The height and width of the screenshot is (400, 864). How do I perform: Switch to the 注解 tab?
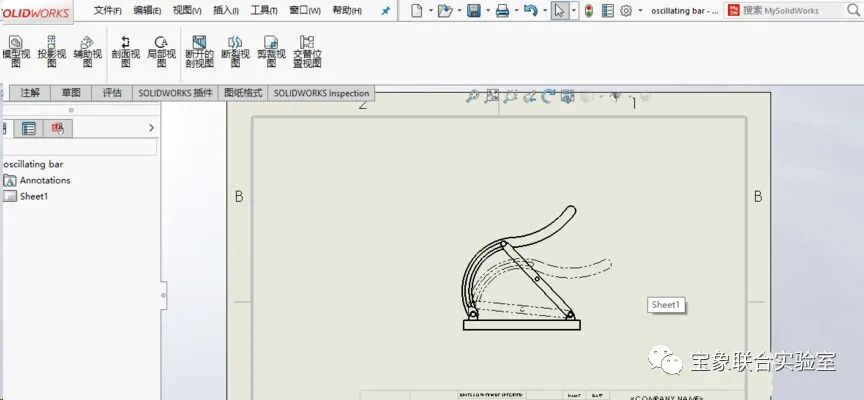click(x=30, y=93)
